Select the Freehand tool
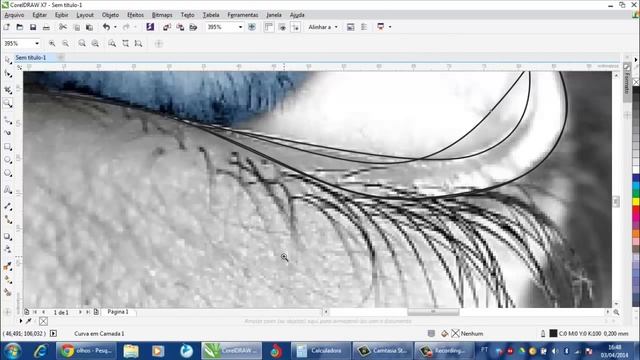640x360 pixels. [7, 120]
